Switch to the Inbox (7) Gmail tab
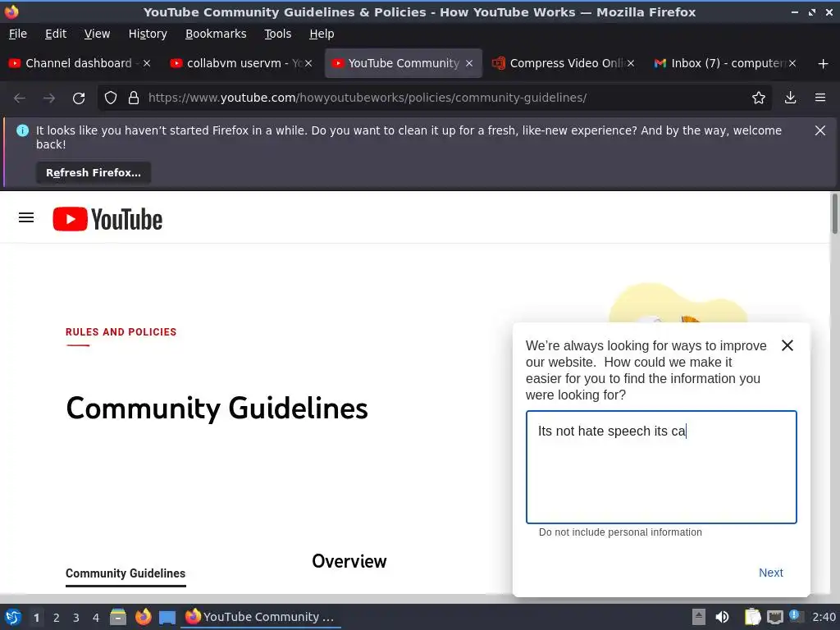 coord(724,63)
